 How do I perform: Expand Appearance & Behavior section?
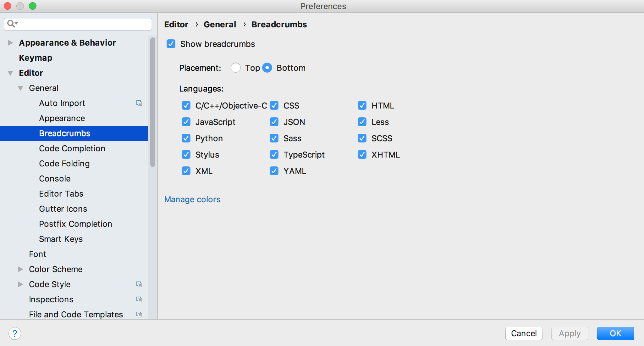point(10,43)
